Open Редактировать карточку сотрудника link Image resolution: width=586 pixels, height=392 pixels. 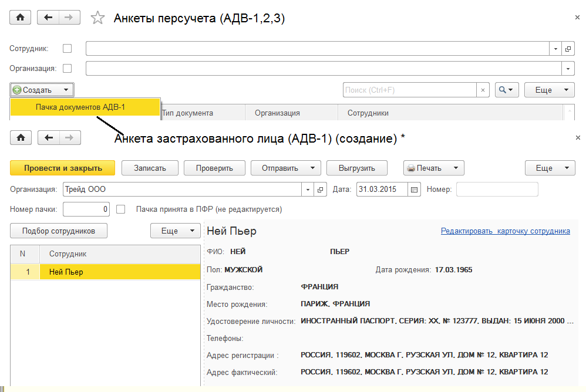tap(505, 231)
